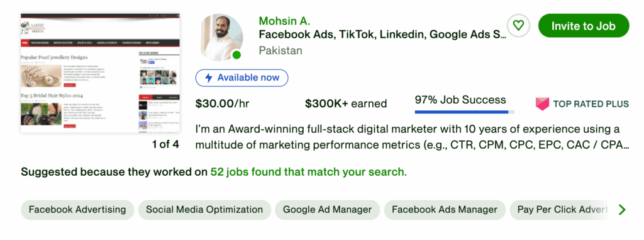Choose the Google Ad Manager skill tag
Screen dimensions: 644x240
coord(327,210)
